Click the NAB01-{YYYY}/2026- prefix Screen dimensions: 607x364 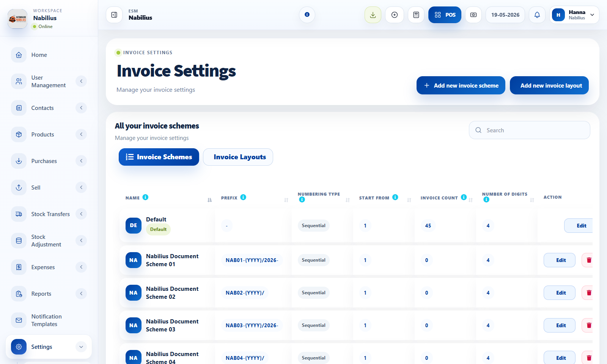[252, 260]
